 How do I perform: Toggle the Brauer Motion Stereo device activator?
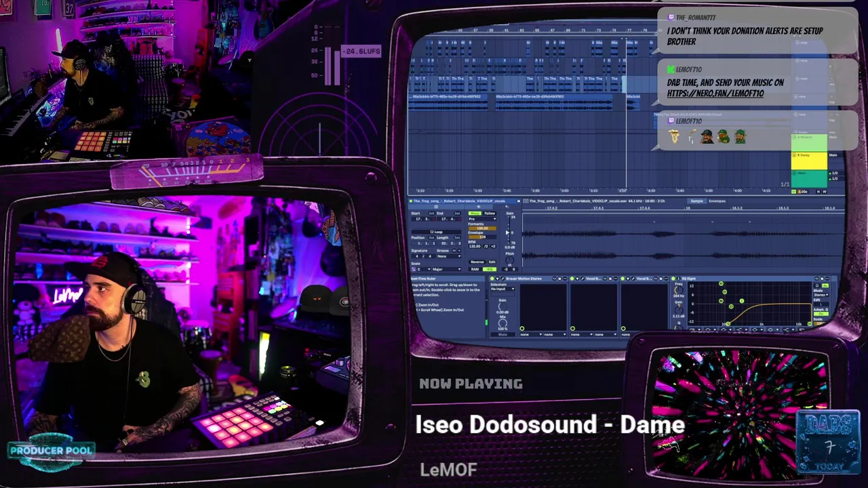click(492, 279)
